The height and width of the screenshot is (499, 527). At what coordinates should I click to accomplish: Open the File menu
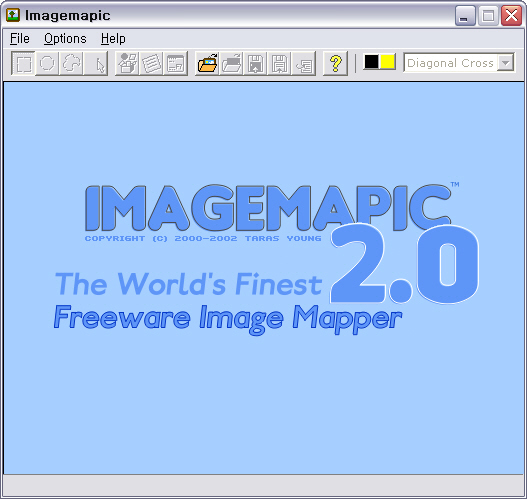[20, 39]
